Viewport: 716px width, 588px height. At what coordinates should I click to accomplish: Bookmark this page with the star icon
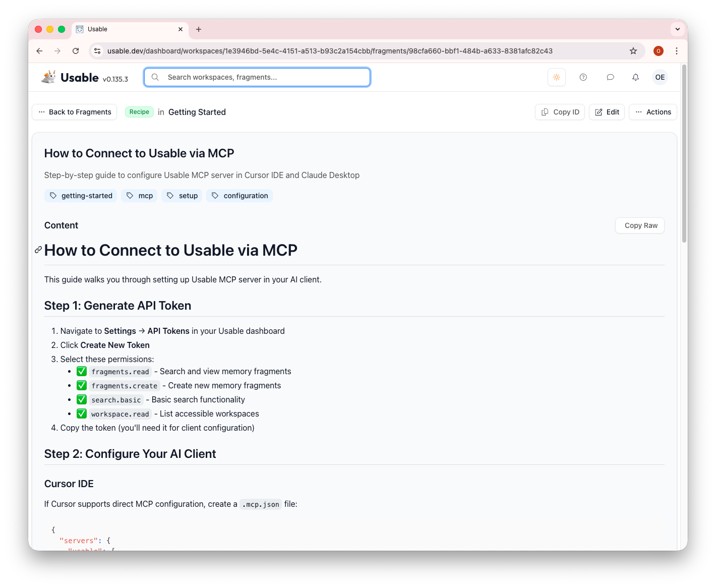tap(633, 51)
